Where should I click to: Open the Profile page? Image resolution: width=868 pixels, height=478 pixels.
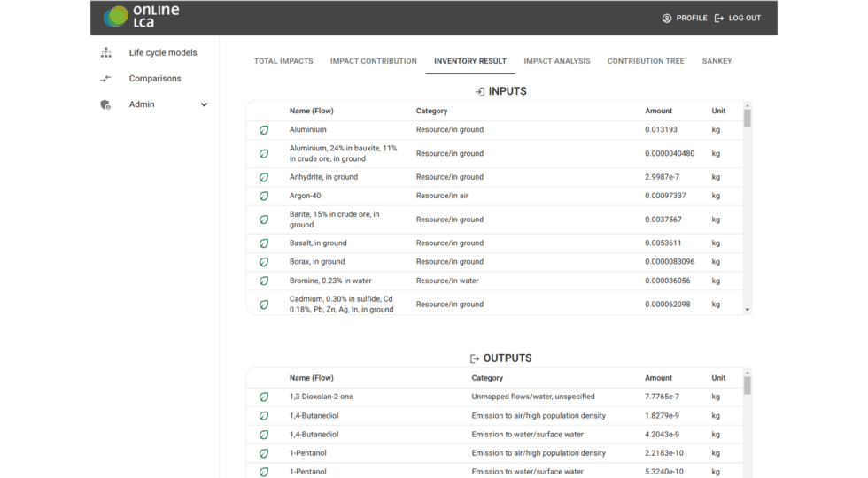point(685,18)
